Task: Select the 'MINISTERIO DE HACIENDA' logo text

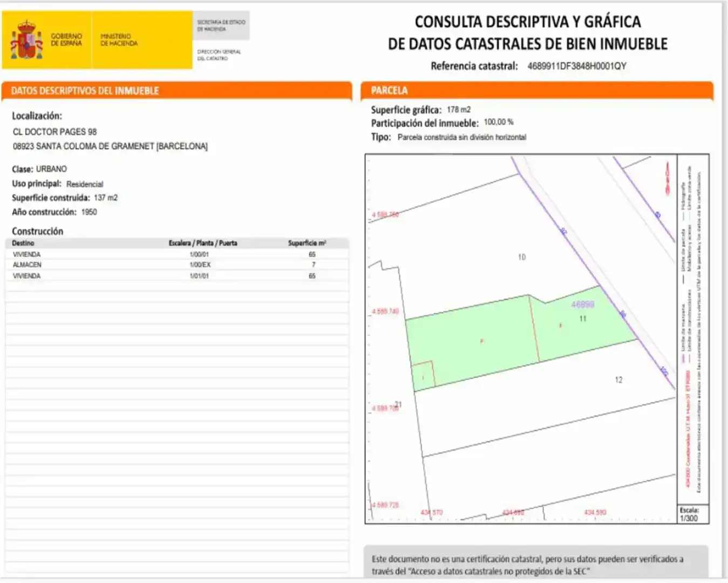Action: (x=119, y=39)
